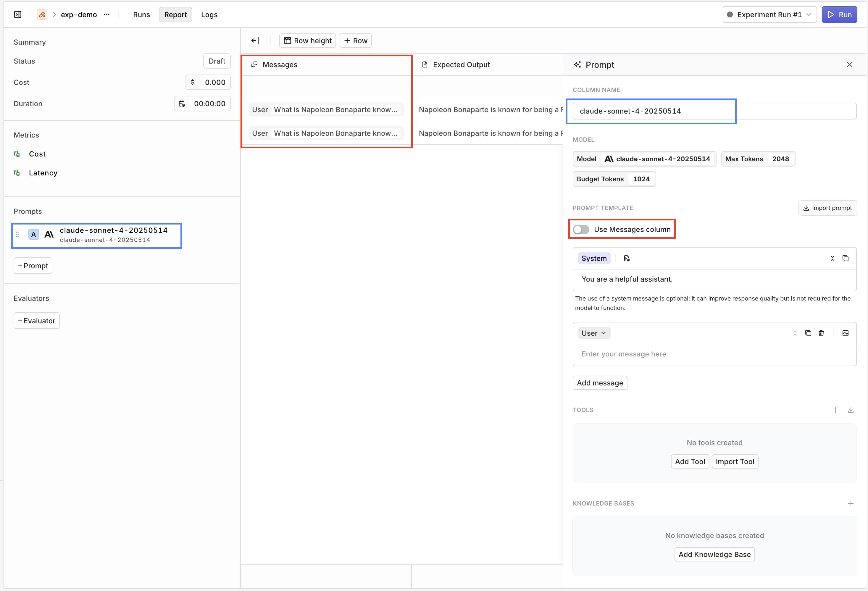
Task: Toggle the sidebar panel icon
Action: point(17,14)
